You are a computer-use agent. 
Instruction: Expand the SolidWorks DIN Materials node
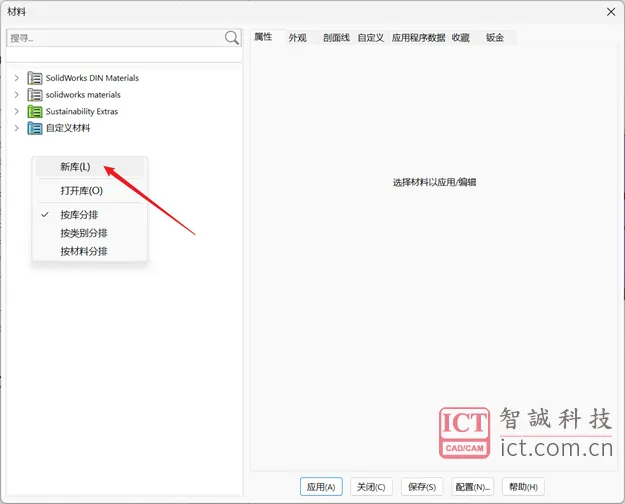pos(17,78)
